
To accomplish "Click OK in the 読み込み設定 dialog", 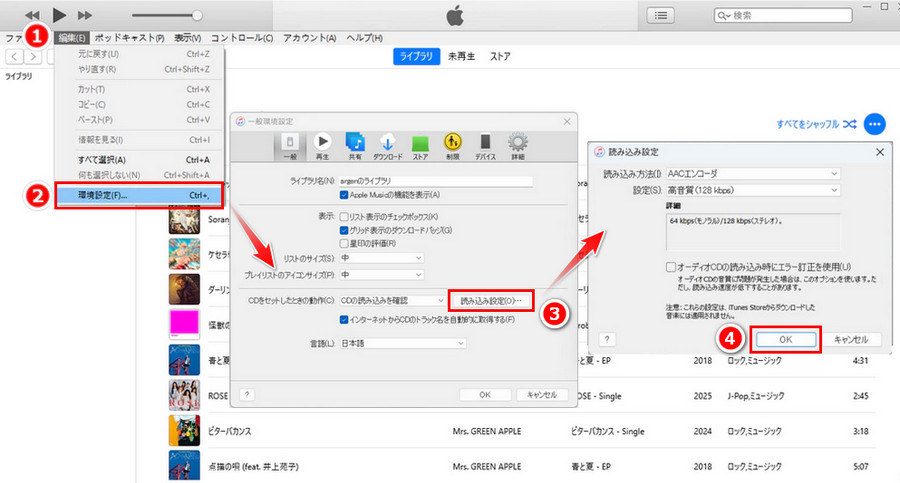I will pyautogui.click(x=786, y=339).
